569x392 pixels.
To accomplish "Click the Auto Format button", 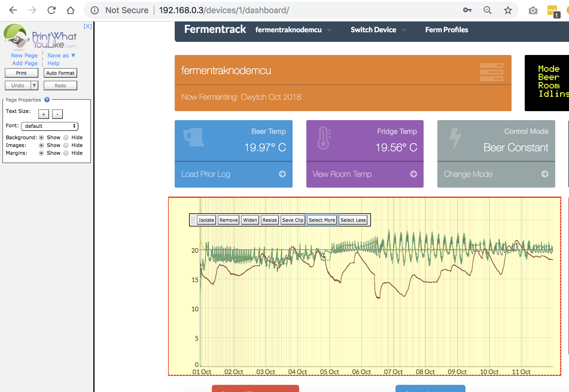I will (x=60, y=73).
